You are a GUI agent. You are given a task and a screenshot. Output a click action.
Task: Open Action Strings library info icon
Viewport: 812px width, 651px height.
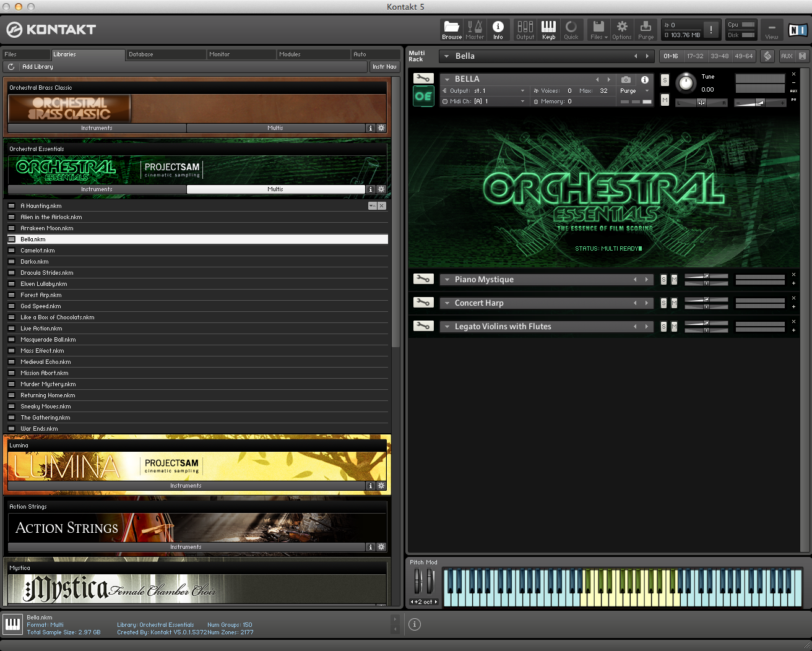tap(371, 547)
